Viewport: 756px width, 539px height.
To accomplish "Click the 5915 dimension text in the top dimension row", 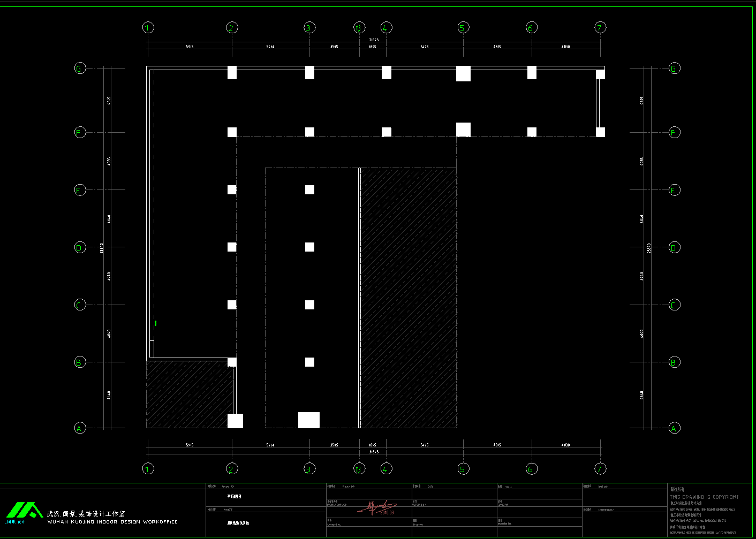I will pos(190,47).
